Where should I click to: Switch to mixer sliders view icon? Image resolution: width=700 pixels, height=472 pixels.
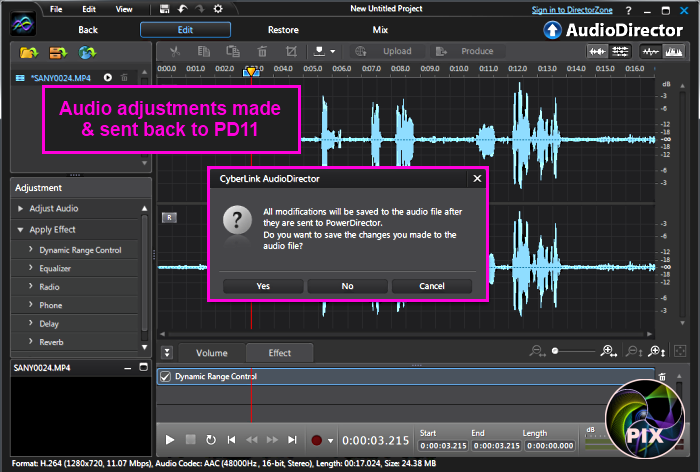coord(620,52)
